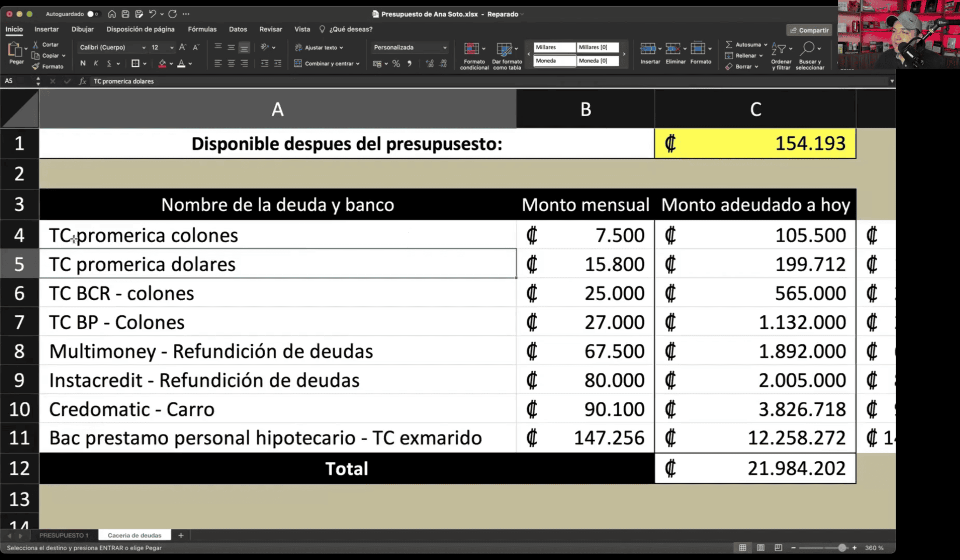Expand the Personalizada number format dropdown
960x560 pixels.
coord(444,47)
